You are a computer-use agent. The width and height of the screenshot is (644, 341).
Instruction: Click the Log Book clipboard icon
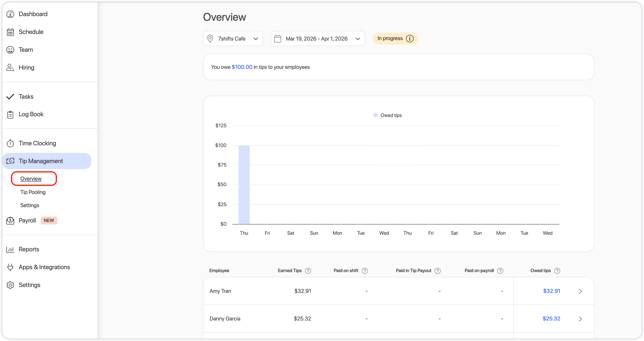coord(10,114)
